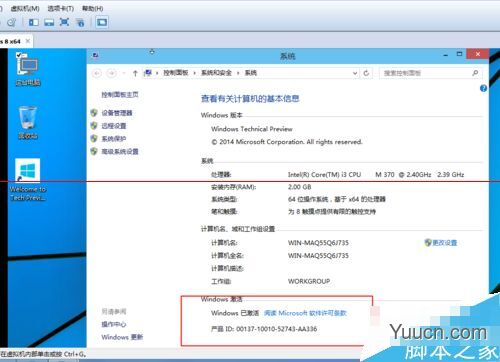The image size is (500, 362).
Task: Open Windows 更新 link
Action: coord(122,337)
